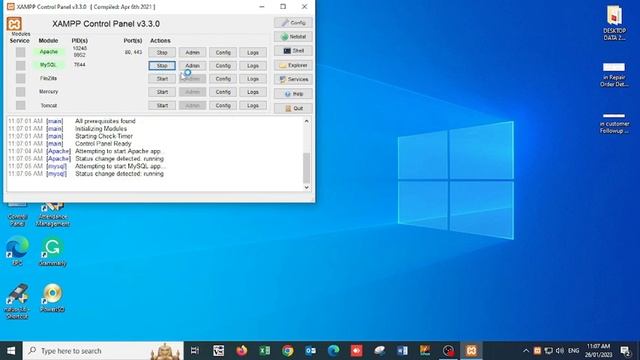Start the FileZilla module

[x=162, y=79]
